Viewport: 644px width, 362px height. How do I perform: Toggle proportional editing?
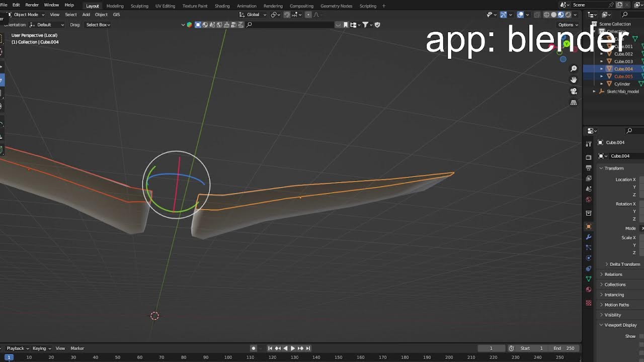[308, 15]
